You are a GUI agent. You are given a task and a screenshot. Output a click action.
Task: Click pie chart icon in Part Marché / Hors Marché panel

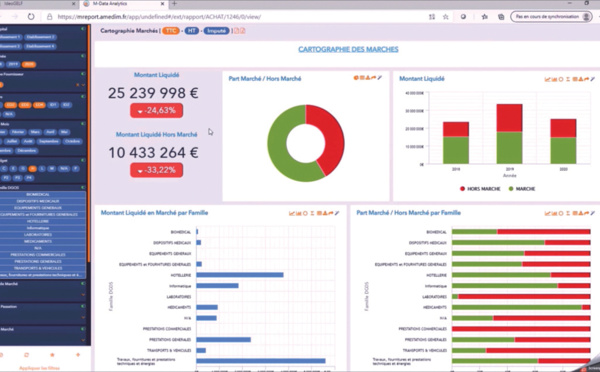click(356, 78)
